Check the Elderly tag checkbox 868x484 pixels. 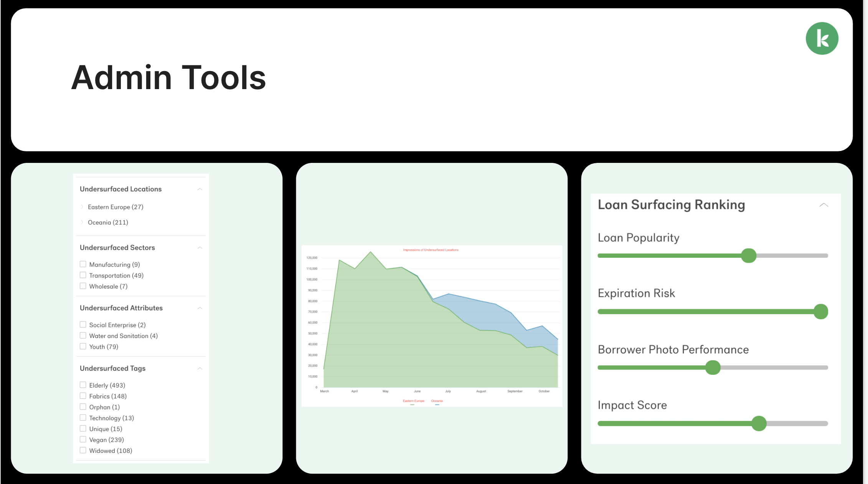point(83,385)
